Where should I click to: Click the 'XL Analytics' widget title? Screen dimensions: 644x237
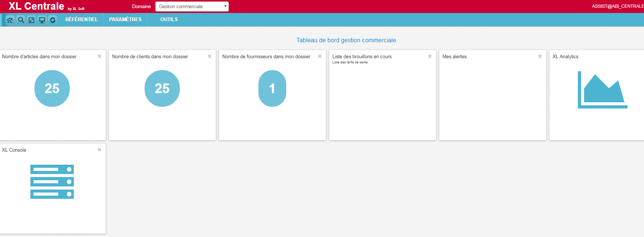pos(565,57)
